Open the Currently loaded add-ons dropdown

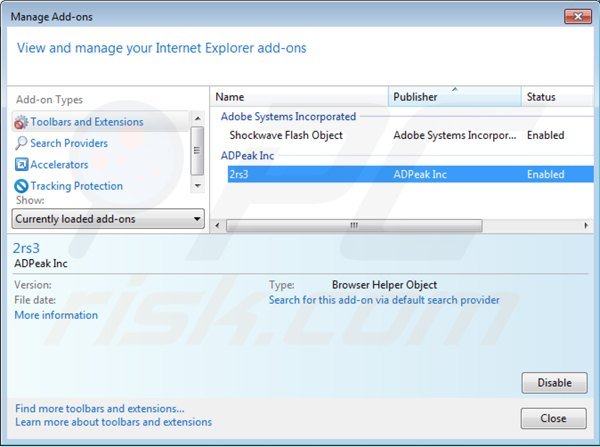click(108, 219)
